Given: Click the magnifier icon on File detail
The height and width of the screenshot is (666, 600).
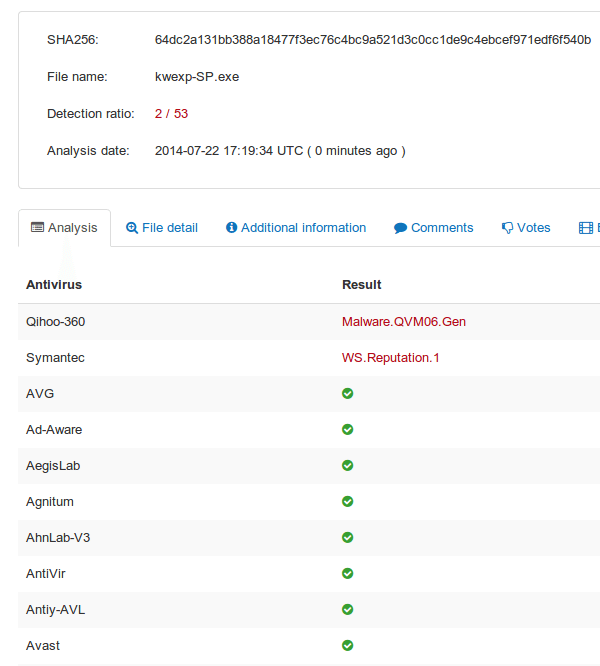Looking at the screenshot, I should 132,228.
